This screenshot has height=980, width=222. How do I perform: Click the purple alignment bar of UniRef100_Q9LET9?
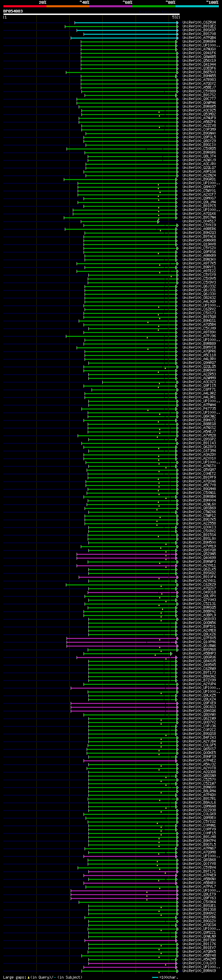125,894
